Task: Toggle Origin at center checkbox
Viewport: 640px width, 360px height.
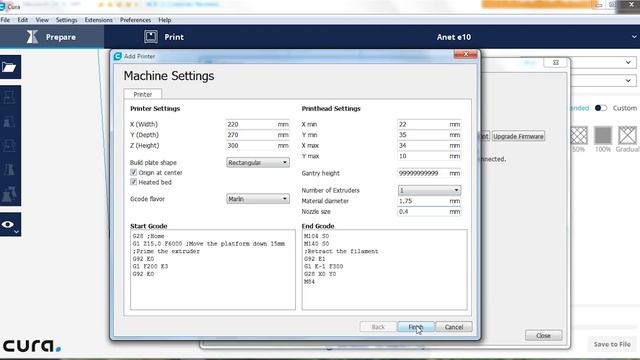Action: pos(133,172)
